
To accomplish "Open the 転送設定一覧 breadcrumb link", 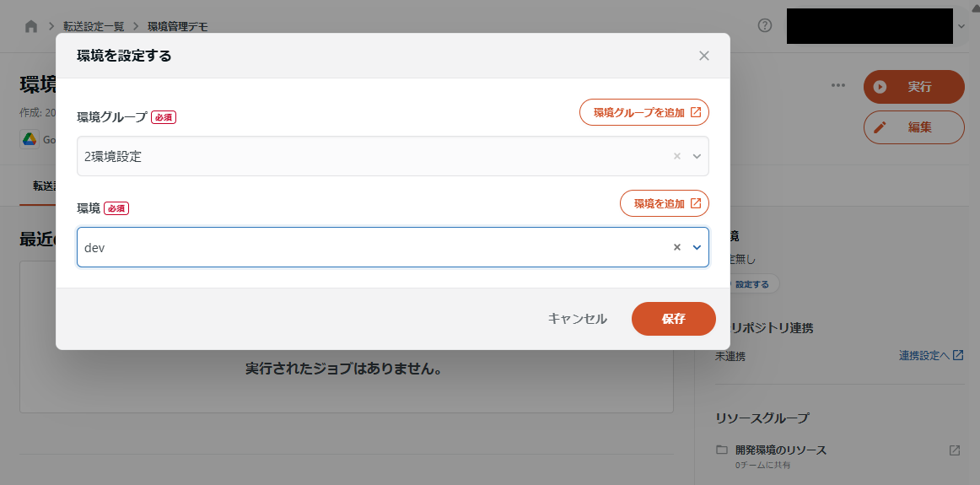I will pyautogui.click(x=94, y=26).
